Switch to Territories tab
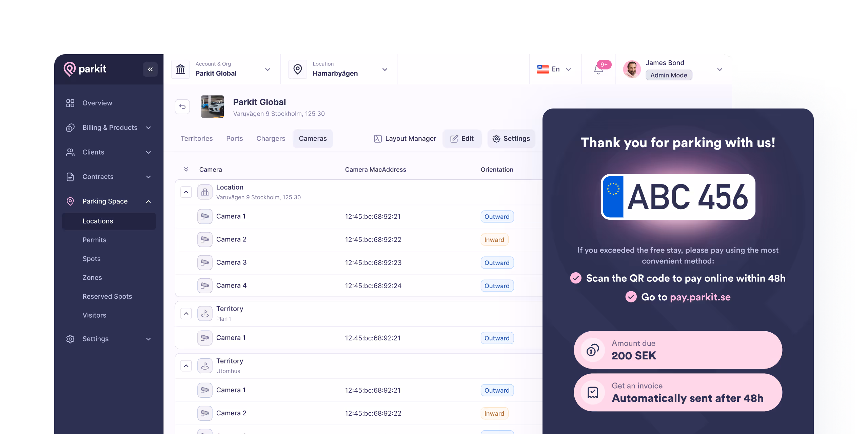The width and height of the screenshot is (868, 434). (197, 139)
